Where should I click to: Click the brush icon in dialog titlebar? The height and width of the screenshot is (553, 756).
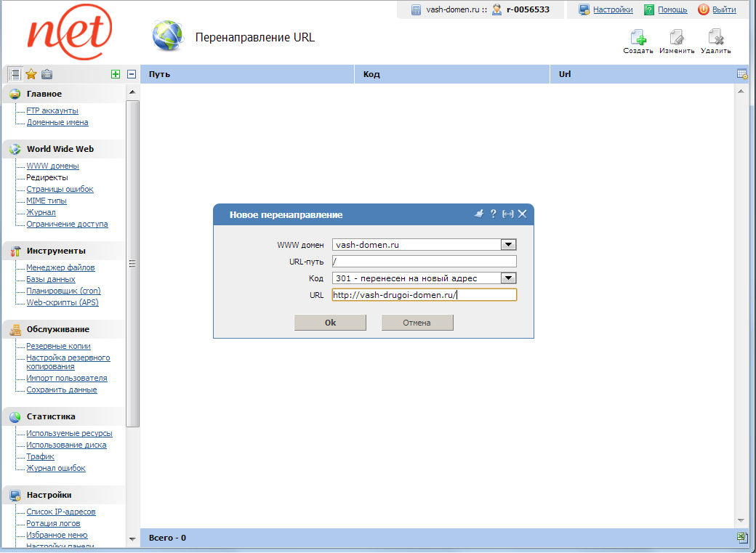[479, 214]
